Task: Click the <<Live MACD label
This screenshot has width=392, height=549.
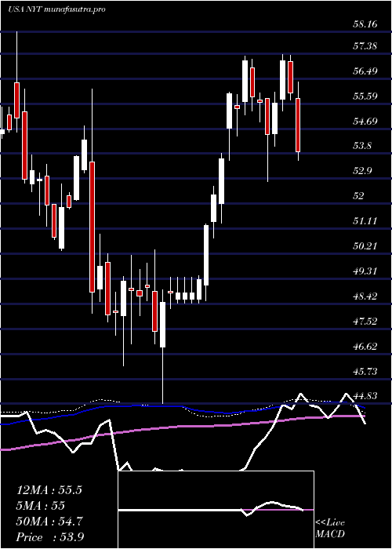Action: pos(330,529)
